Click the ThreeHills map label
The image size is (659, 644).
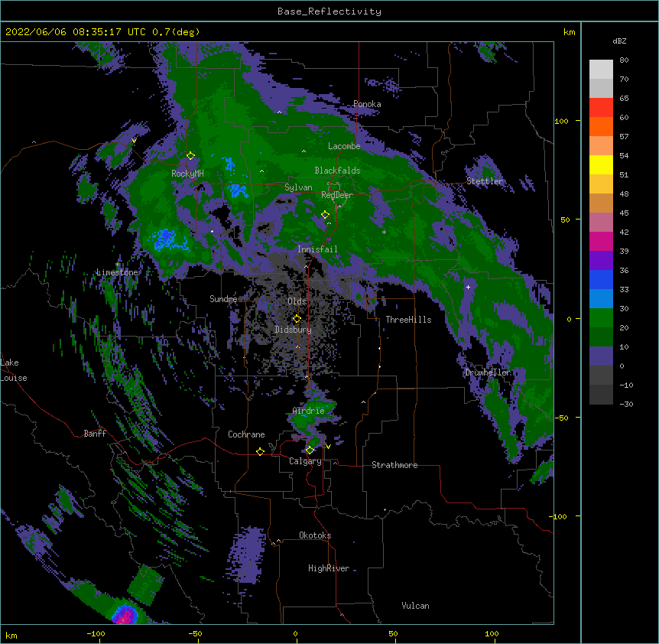coord(408,320)
